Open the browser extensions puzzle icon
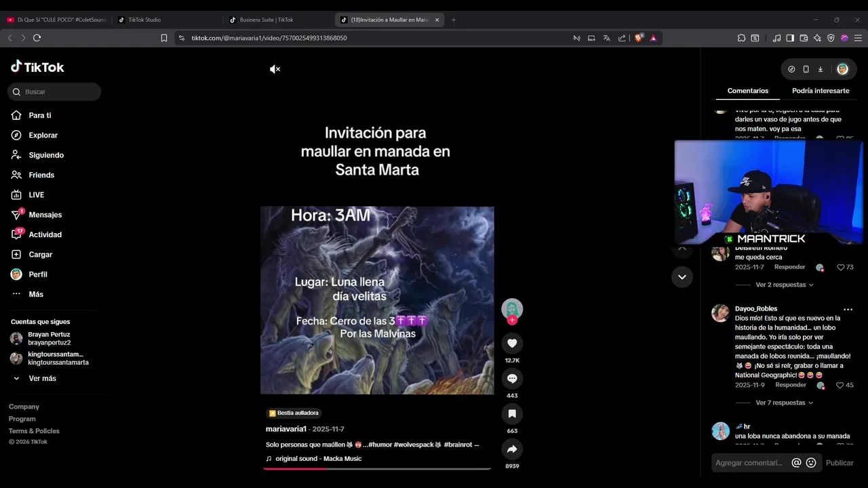 click(741, 38)
